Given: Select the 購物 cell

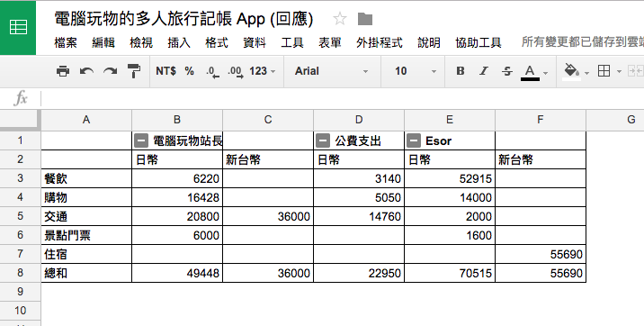Looking at the screenshot, I should tap(86, 197).
